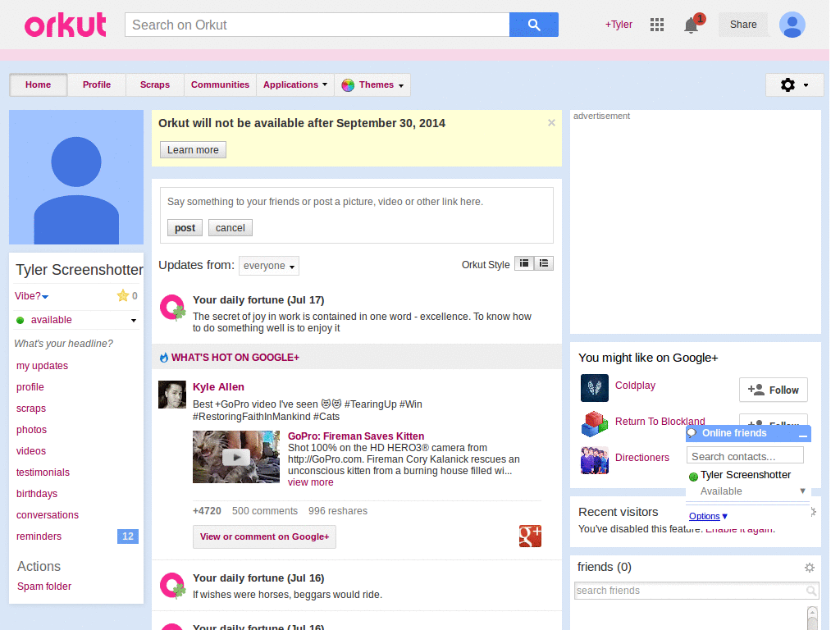Click the Coldplay page thumbnail

(x=595, y=388)
